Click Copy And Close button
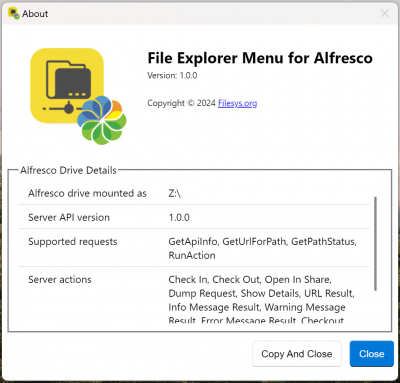 (x=297, y=354)
